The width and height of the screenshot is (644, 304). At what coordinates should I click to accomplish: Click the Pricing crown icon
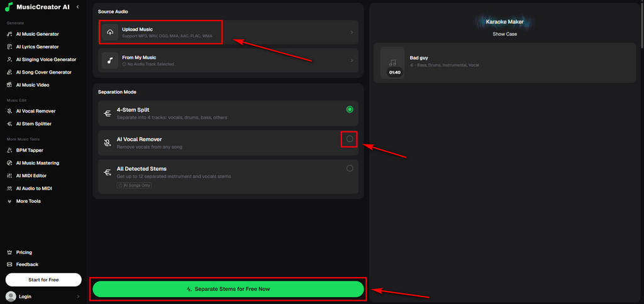(9, 252)
